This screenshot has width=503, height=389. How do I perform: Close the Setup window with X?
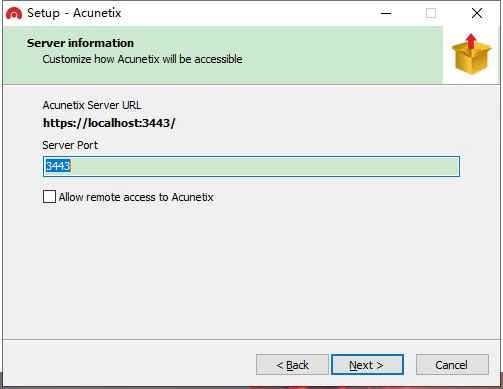point(477,13)
